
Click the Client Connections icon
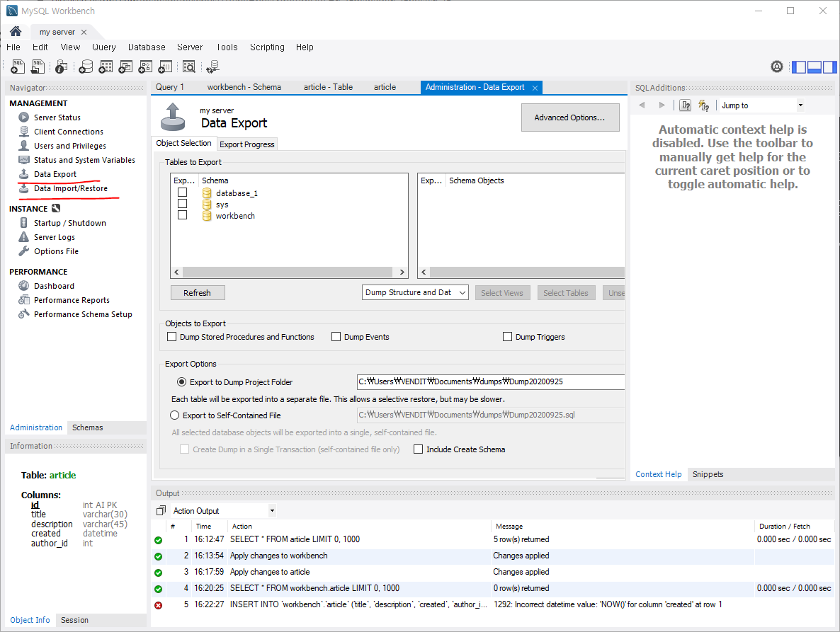(23, 131)
